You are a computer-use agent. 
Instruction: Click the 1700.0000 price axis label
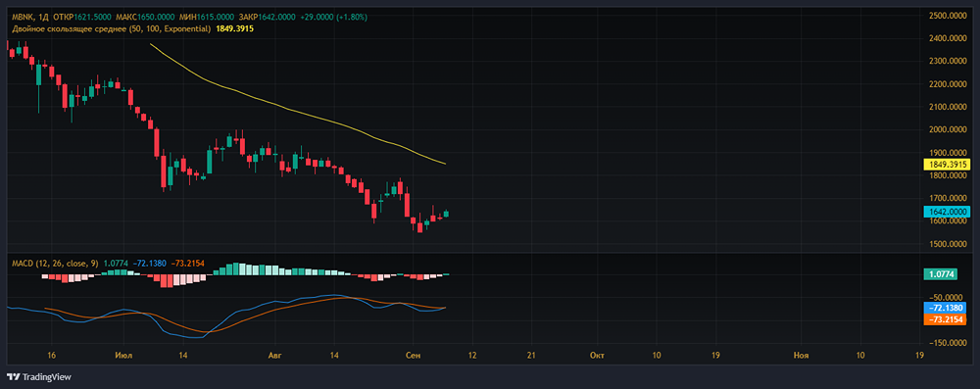click(948, 199)
